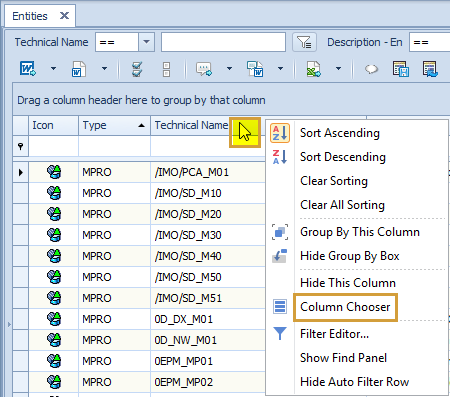Select row 0D_DX_M01
This screenshot has width=450, height=397.
pos(184,319)
